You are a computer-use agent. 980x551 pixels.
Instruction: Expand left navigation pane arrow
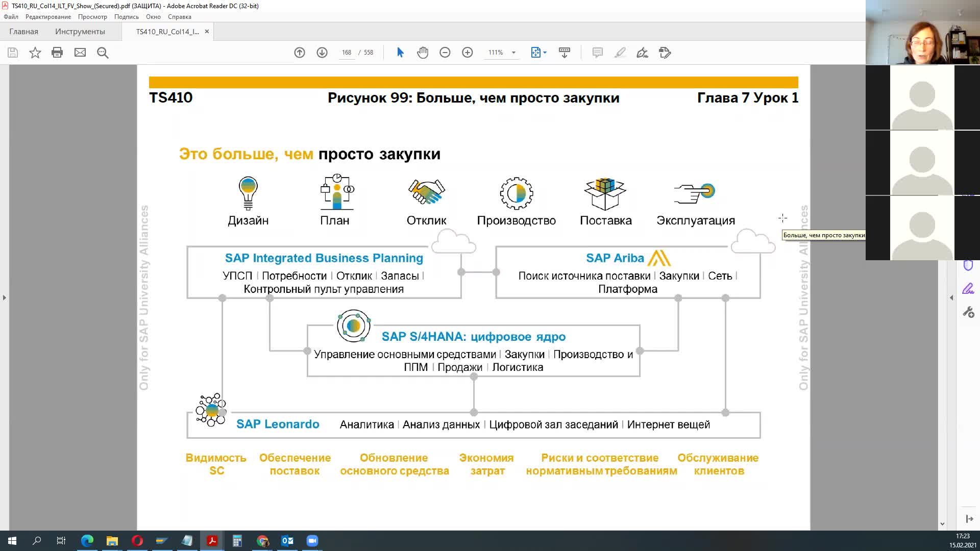click(5, 297)
